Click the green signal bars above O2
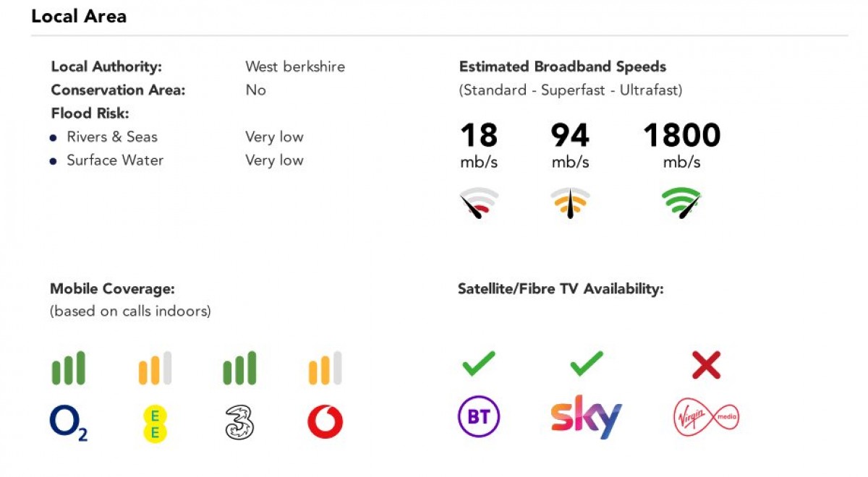Viewport: 868px width, 477px height. (69, 369)
